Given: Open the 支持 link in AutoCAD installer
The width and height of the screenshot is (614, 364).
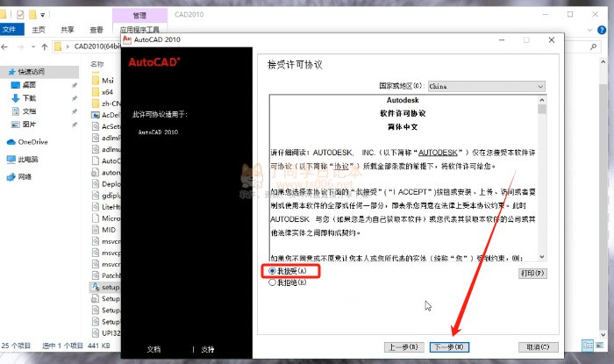Looking at the screenshot, I should tap(208, 349).
